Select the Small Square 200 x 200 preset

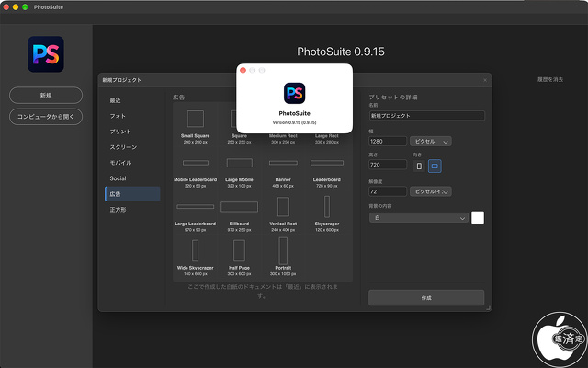(x=196, y=125)
